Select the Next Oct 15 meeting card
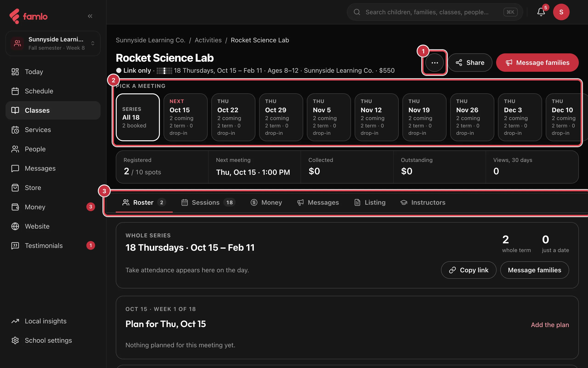Image resolution: width=588 pixels, height=368 pixels. [x=186, y=117]
